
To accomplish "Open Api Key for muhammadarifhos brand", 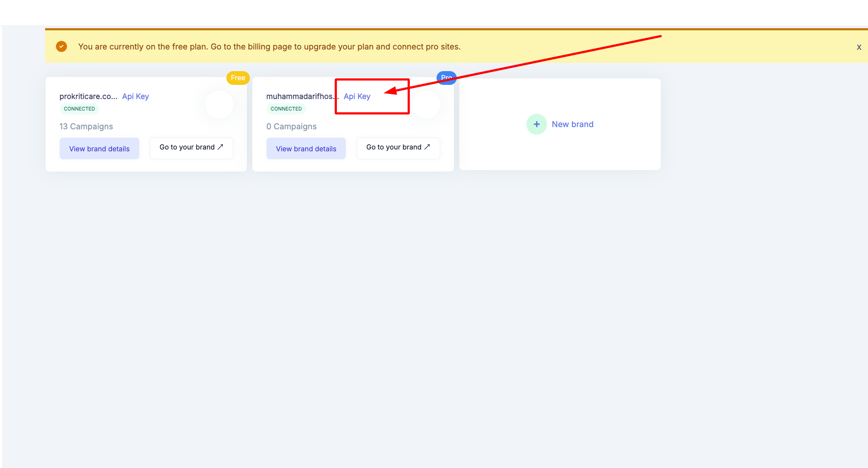I will (357, 96).
